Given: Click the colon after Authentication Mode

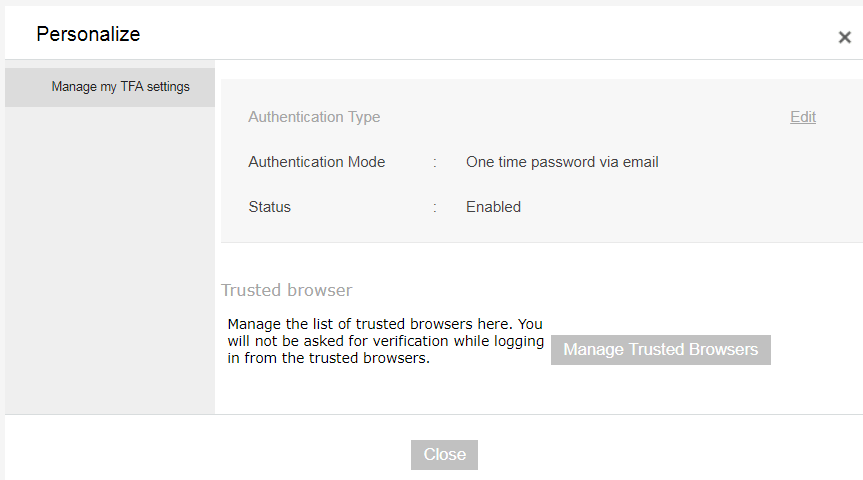Looking at the screenshot, I should click(x=435, y=162).
